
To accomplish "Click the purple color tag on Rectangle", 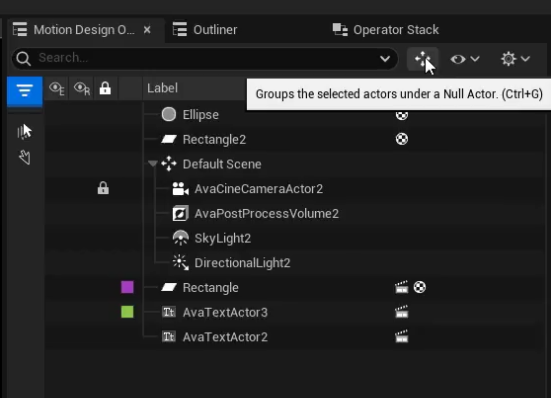I will pyautogui.click(x=127, y=287).
